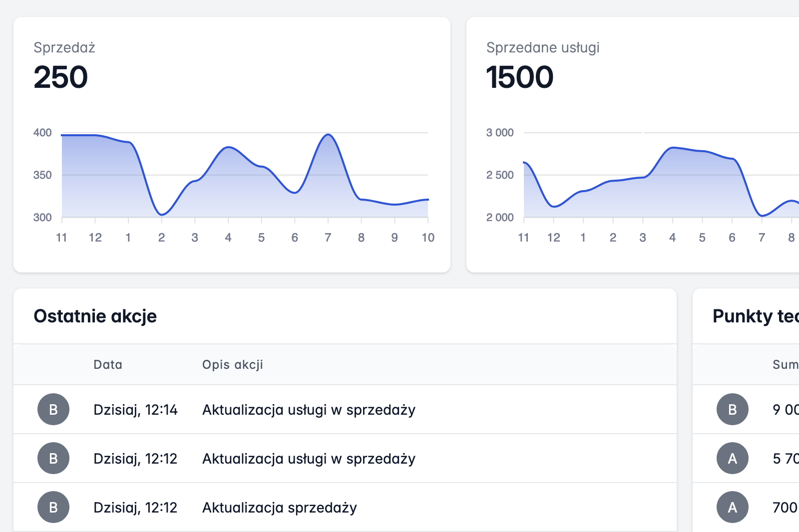Viewport: 799px width, 532px height.
Task: Click the A avatar beside the 700 points value
Action: point(733,507)
